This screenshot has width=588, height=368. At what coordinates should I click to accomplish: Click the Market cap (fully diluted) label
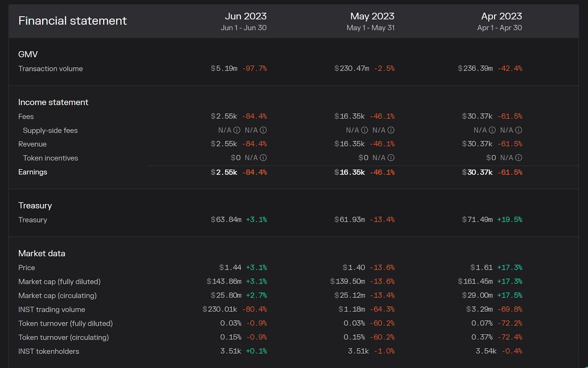pyautogui.click(x=59, y=282)
